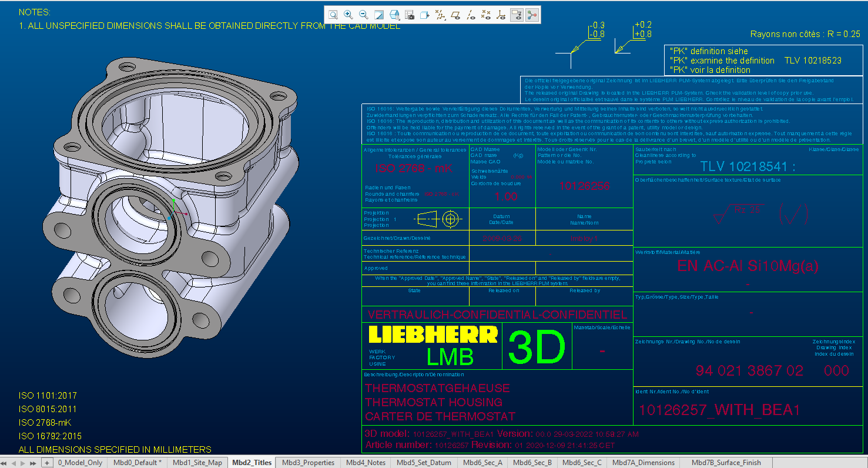
Task: Click the cube-with-arrow view orientation icon
Action: click(425, 15)
